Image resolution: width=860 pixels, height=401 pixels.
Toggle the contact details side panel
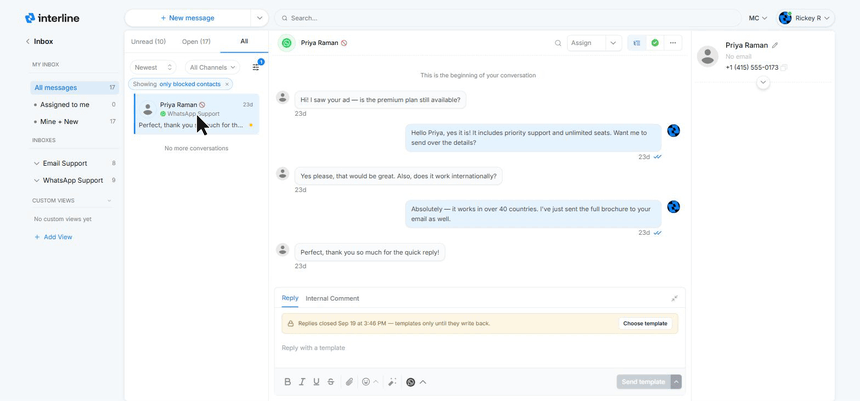pyautogui.click(x=637, y=43)
